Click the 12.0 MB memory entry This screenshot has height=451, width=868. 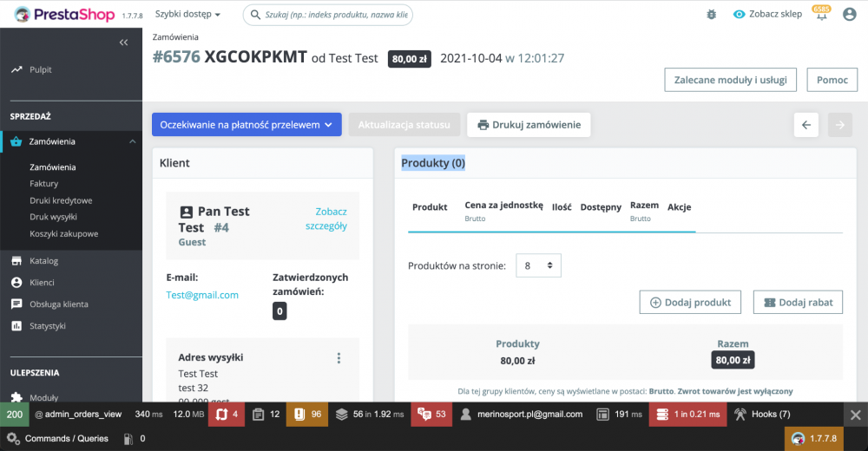tap(188, 414)
